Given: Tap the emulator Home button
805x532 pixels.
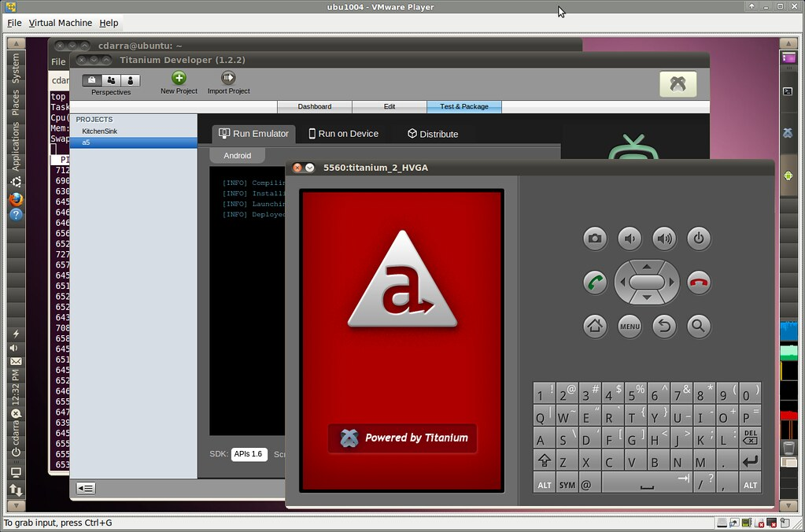Looking at the screenshot, I should point(595,326).
